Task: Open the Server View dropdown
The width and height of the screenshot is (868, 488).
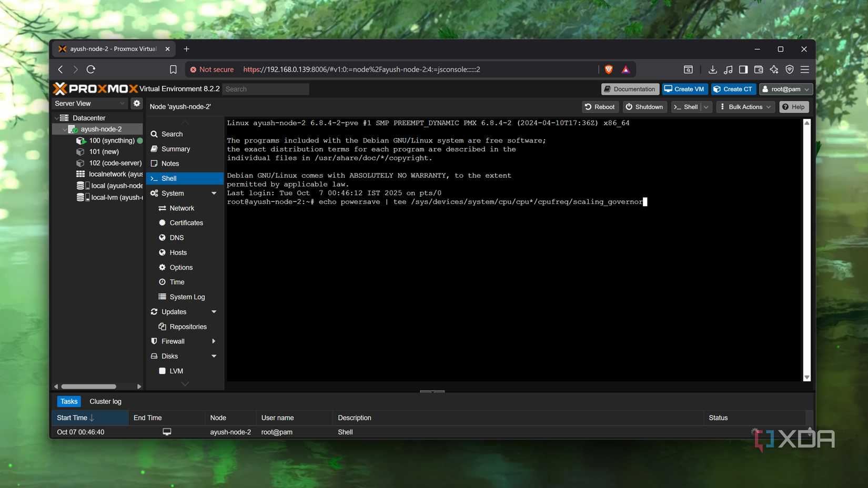Action: click(x=89, y=103)
